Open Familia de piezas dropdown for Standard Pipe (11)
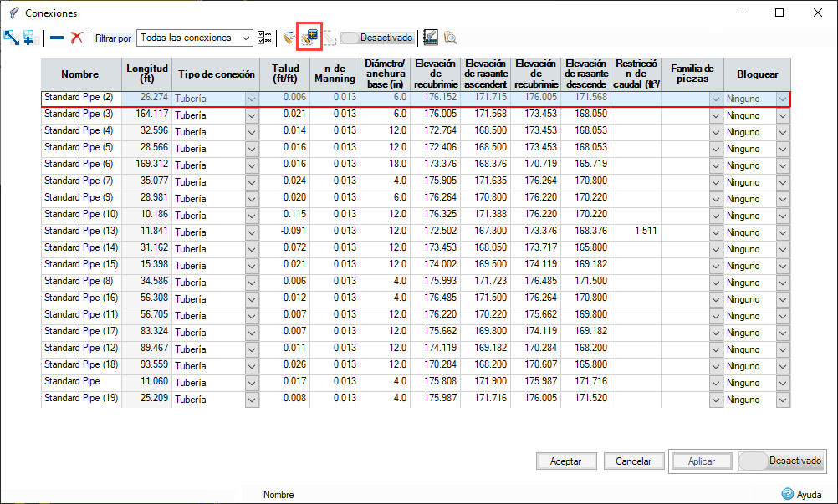The height and width of the screenshot is (504, 838). pos(716,316)
